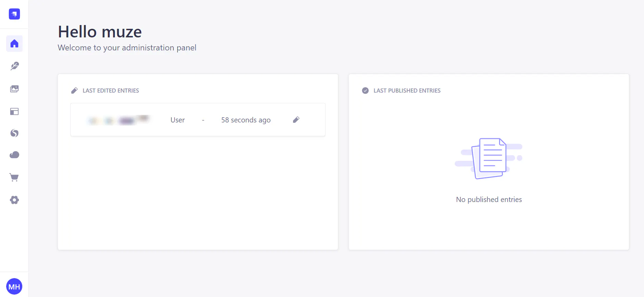
Task: Click the "Hello muze" title
Action: click(100, 32)
